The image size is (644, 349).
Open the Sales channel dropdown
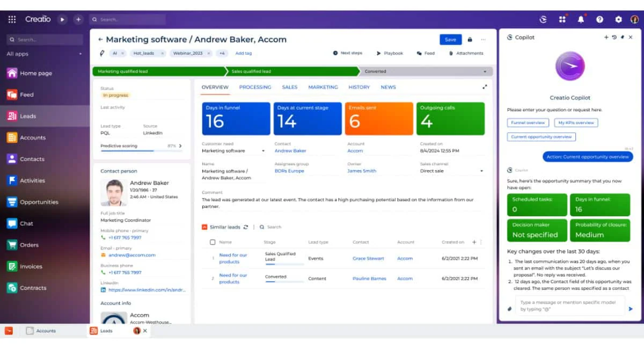coord(481,171)
